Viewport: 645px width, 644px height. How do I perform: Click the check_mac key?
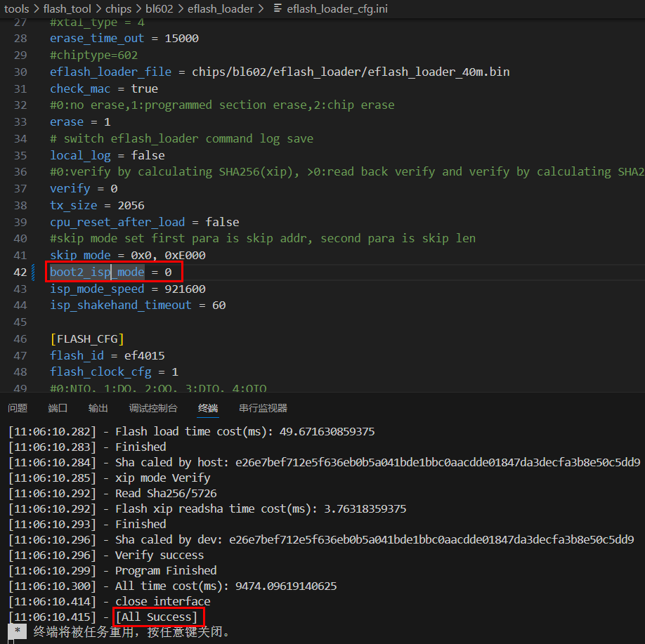80,88
